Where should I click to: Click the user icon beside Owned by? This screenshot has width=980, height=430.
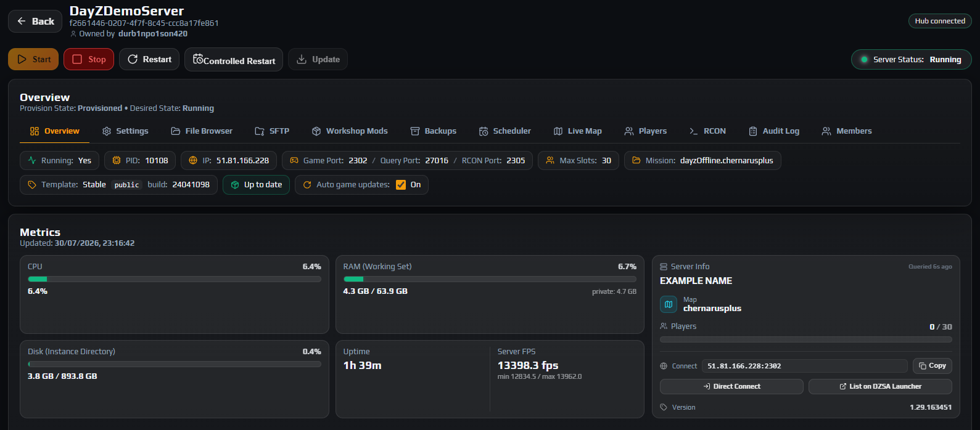tap(73, 34)
